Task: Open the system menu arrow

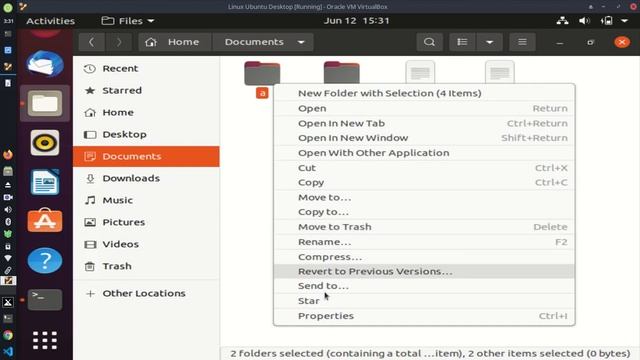Action: [x=624, y=21]
